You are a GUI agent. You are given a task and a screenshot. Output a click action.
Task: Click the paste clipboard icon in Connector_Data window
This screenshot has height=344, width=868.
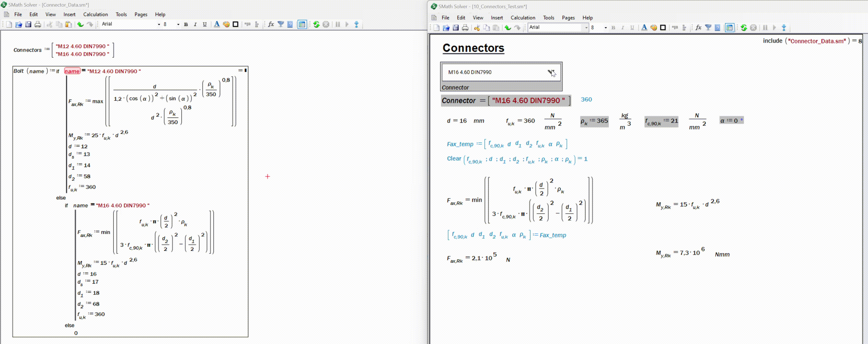tap(68, 24)
